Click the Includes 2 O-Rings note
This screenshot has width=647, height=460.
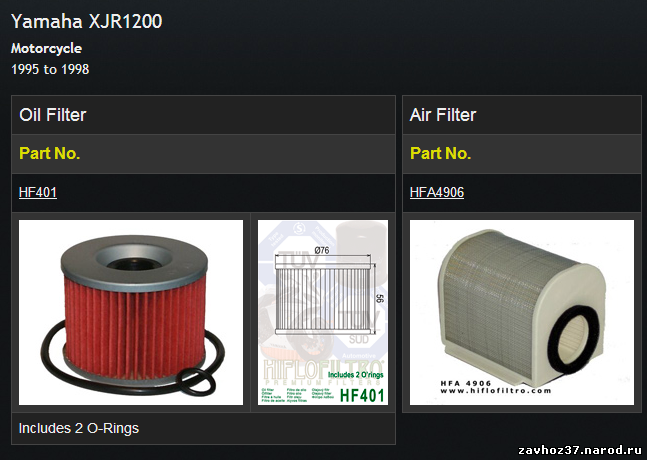79,428
